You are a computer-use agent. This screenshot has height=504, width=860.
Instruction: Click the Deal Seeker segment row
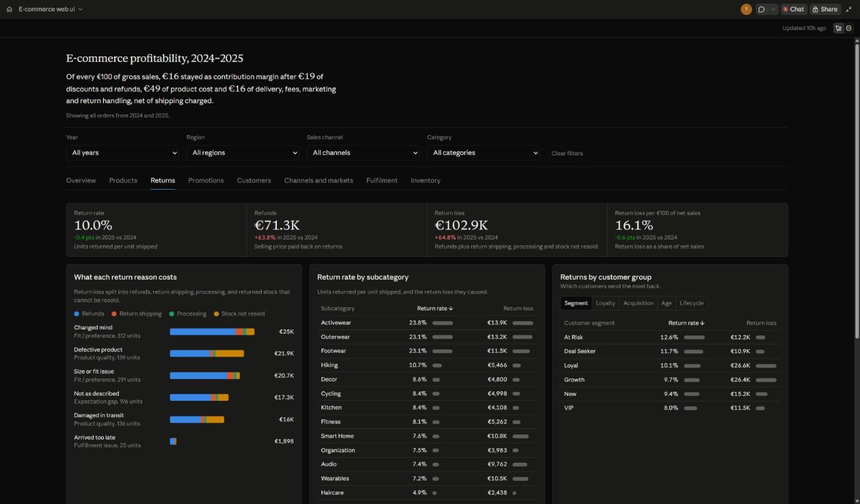coord(670,351)
